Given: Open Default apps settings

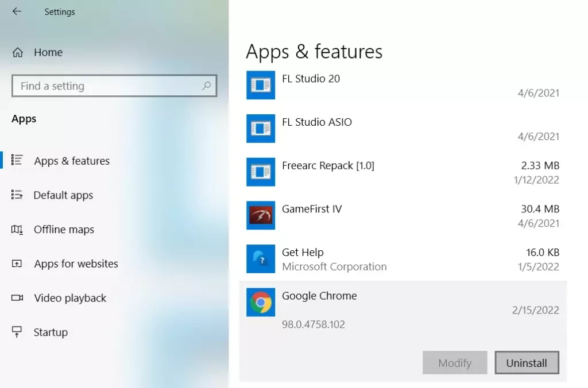Looking at the screenshot, I should click(63, 195).
